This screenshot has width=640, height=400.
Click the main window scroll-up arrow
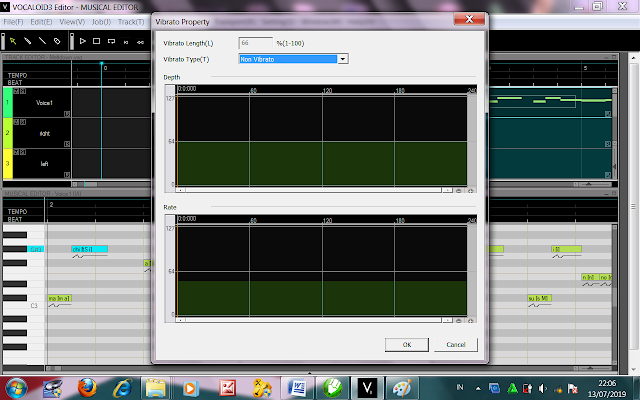point(633,58)
